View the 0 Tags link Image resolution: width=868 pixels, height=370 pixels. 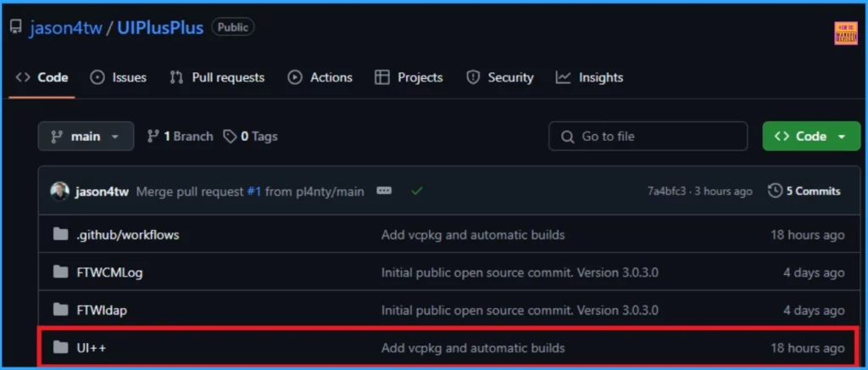click(250, 137)
